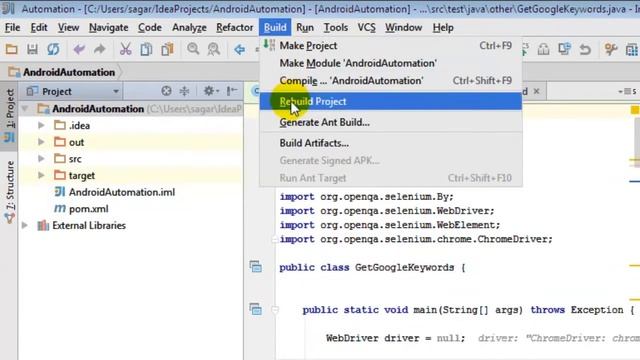Fold the main method code block
The width and height of the screenshot is (640, 360).
[275, 310]
